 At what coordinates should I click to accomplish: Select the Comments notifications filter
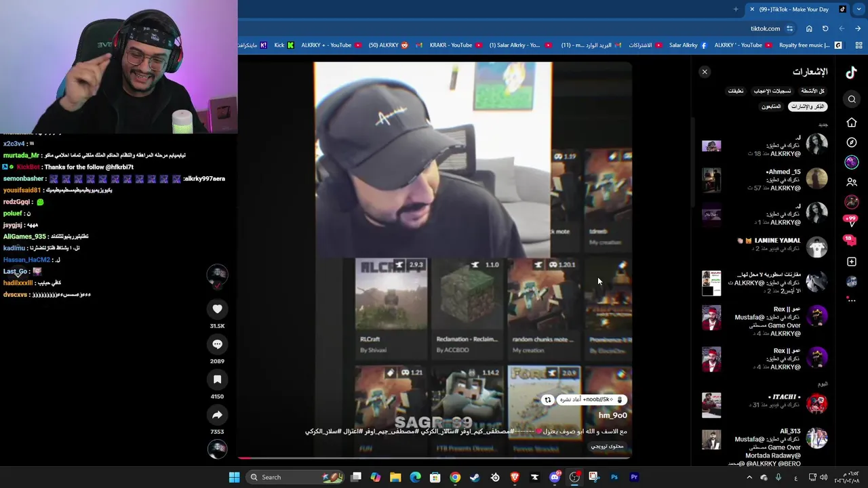tap(736, 91)
